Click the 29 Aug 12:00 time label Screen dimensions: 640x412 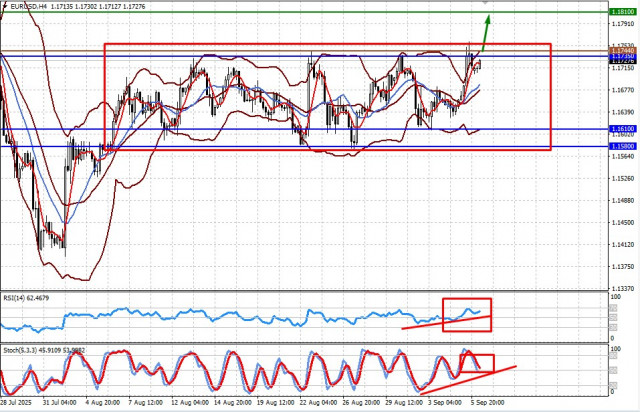click(404, 403)
